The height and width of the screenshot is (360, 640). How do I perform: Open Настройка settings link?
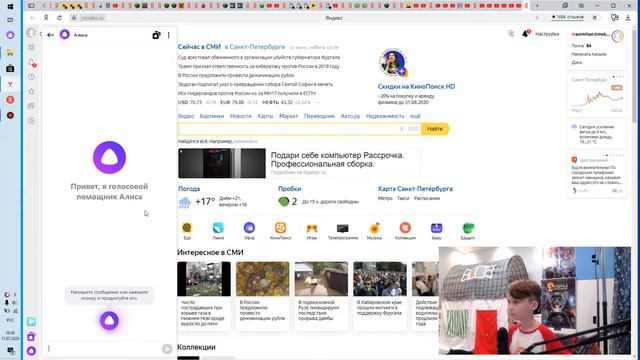coord(547,34)
